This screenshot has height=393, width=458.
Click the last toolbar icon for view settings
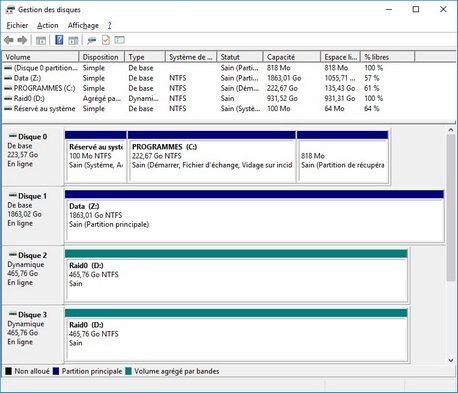(119, 40)
